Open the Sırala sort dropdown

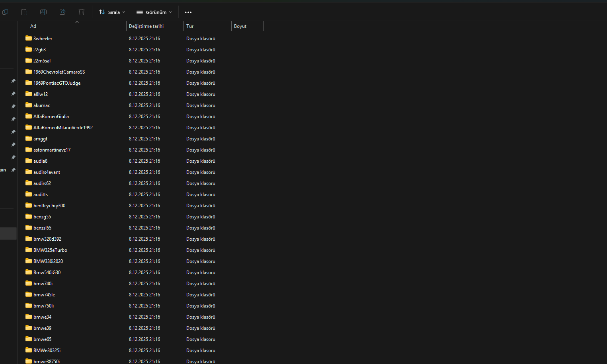pyautogui.click(x=112, y=12)
